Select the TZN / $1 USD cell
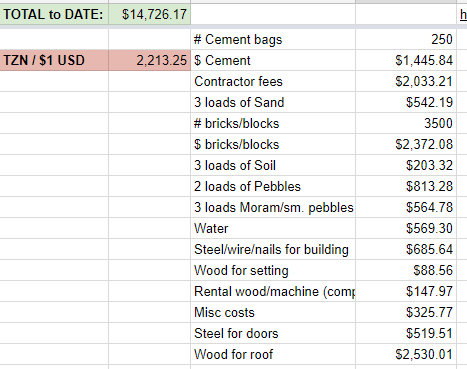Viewport: 467px width, 369px height. (54, 60)
